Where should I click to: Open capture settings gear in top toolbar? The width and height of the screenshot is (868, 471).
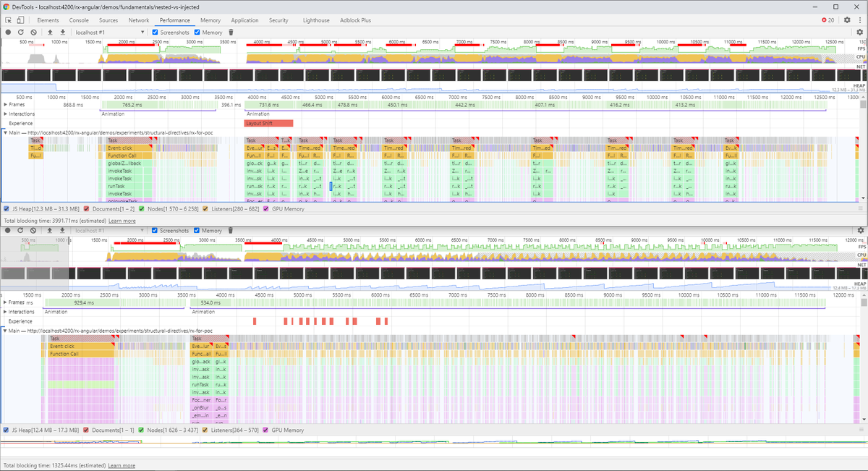(x=860, y=32)
